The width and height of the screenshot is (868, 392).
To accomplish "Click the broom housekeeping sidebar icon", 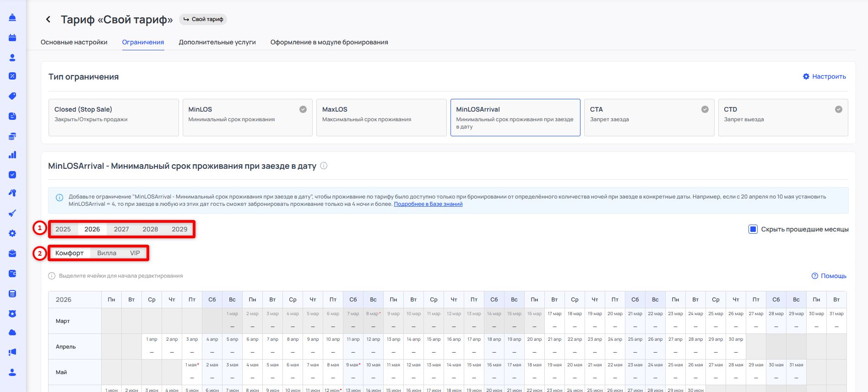I will click(x=12, y=213).
